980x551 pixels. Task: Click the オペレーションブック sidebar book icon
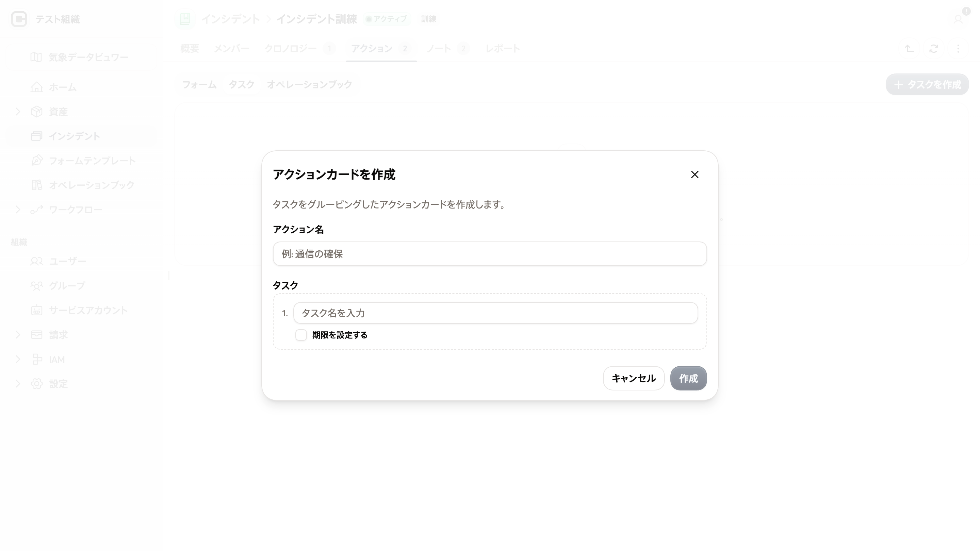(36, 185)
